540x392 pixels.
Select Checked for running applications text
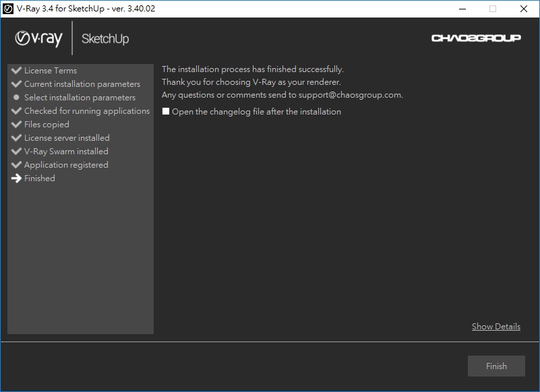(87, 111)
